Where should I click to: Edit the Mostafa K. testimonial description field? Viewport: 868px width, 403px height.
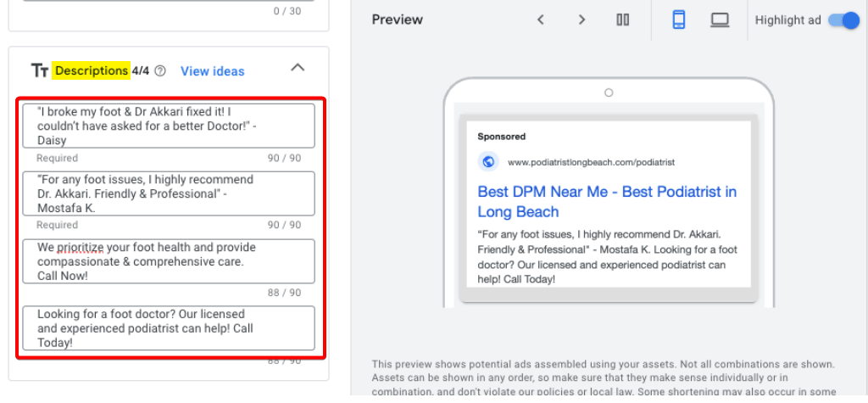pos(168,193)
